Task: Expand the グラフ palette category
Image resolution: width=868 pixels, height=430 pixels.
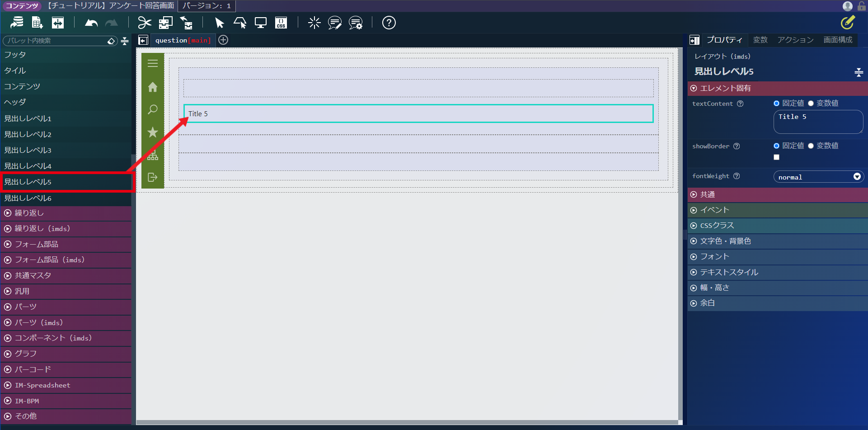Action: click(x=66, y=354)
